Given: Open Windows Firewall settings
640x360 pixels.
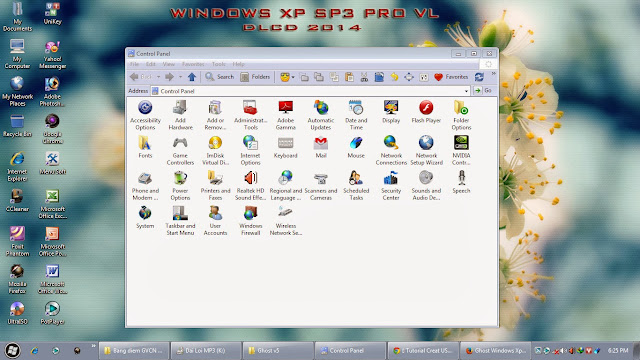Looking at the screenshot, I should [250, 220].
